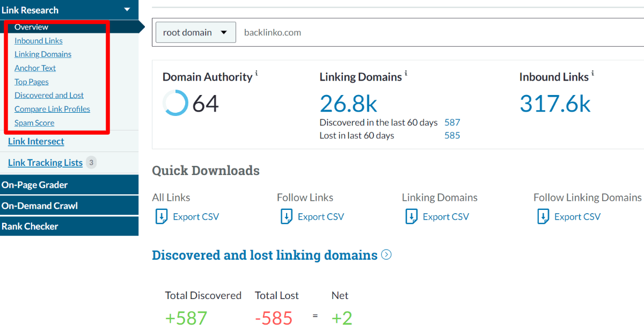Select Compare Link Profiles
Viewport: 644px width, 335px height.
point(52,108)
